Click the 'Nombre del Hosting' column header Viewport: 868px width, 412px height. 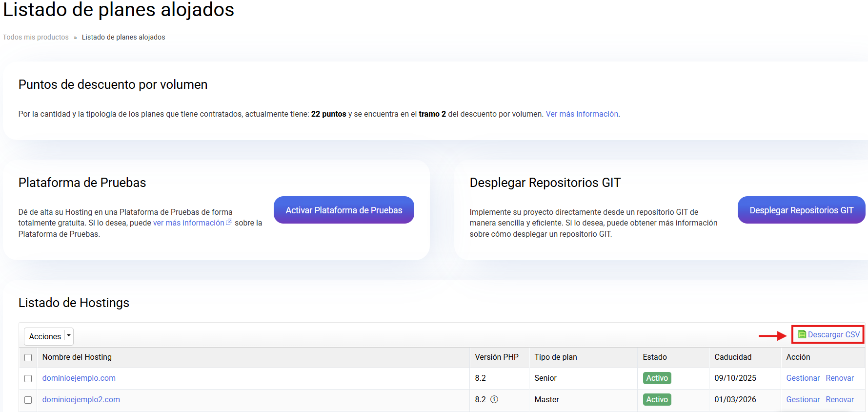click(x=77, y=357)
